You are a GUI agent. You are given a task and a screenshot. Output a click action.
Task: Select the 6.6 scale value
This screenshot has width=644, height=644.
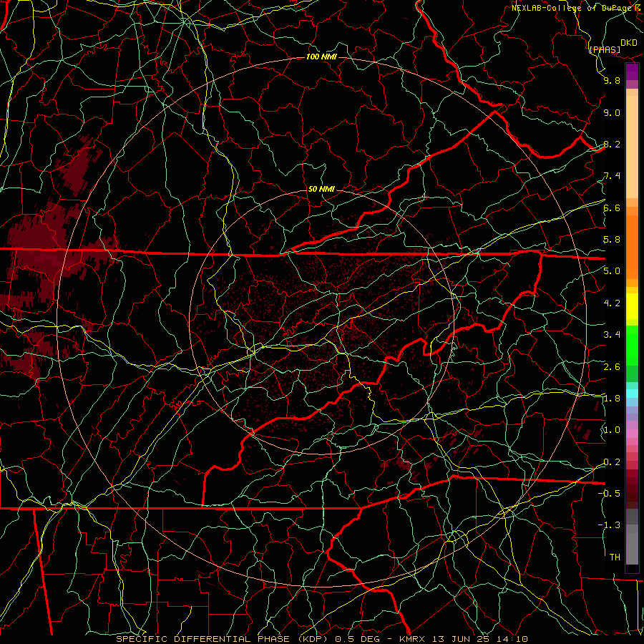(x=612, y=208)
